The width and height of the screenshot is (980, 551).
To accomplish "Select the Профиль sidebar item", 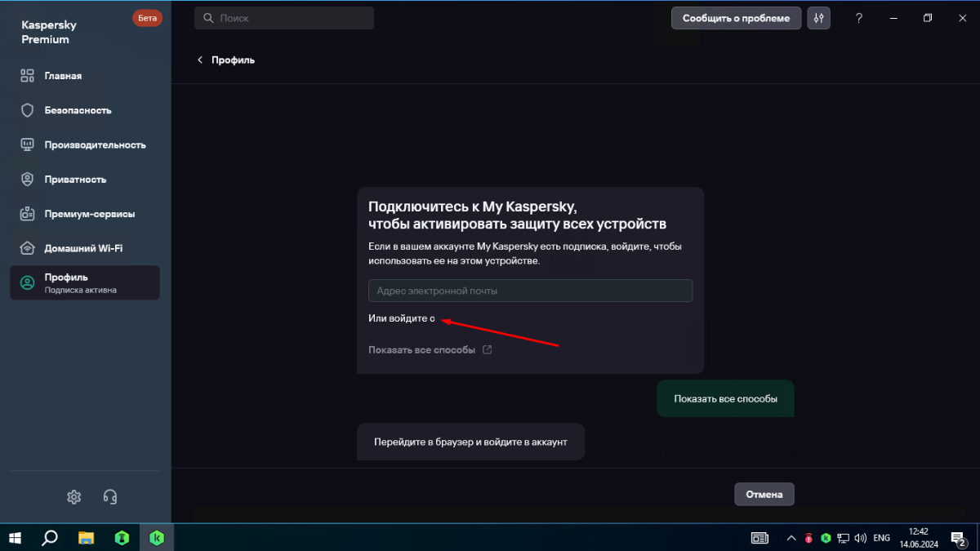I will [85, 283].
